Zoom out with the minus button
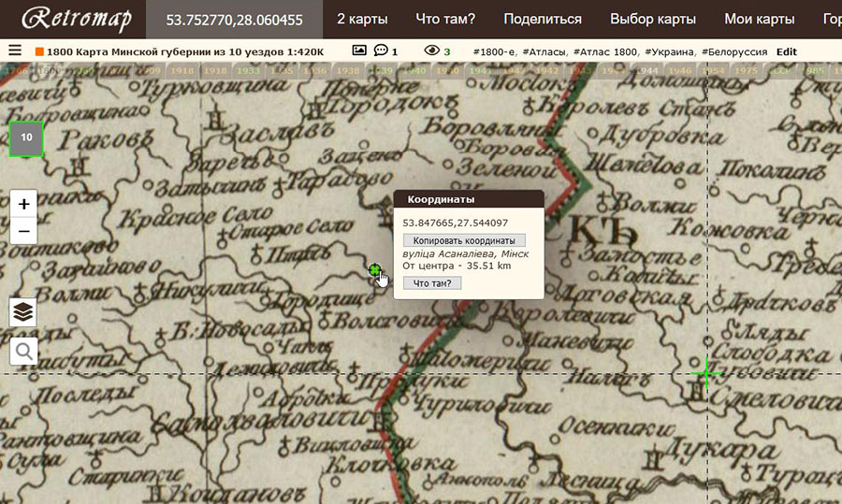842x504 pixels. tap(23, 230)
